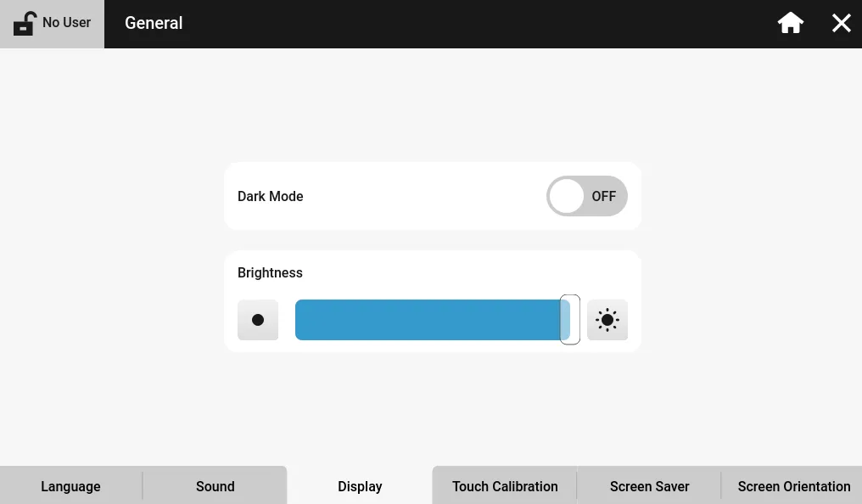Go to the home screen
Viewport: 862px width, 504px height.
791,23
